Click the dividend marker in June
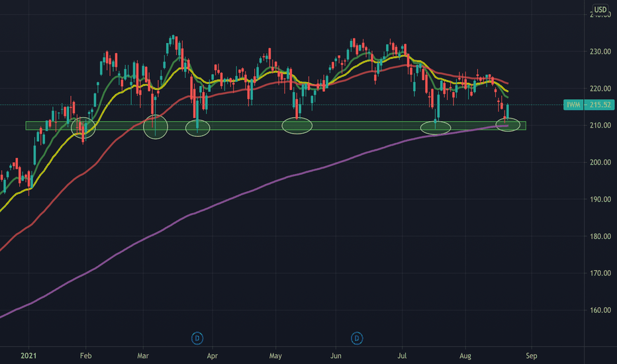This screenshot has height=364, width=617. 357,338
